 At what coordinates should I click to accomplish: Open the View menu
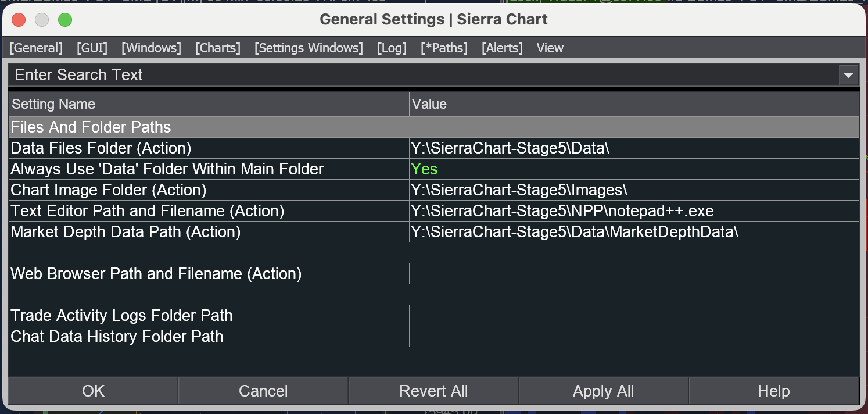[550, 48]
